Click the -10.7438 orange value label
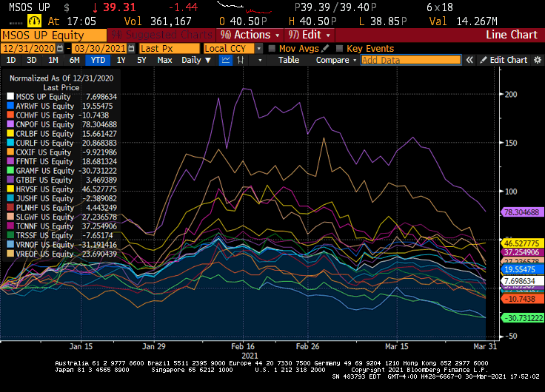 [522, 299]
